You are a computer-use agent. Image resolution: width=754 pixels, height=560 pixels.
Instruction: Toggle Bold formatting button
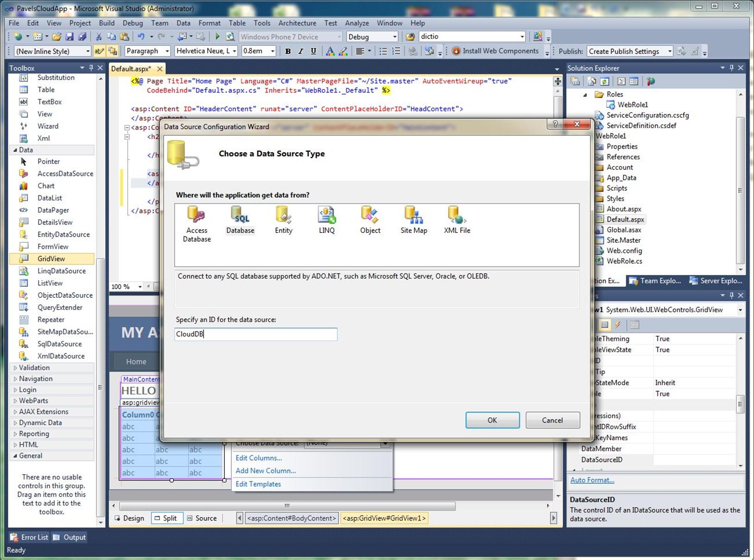(x=288, y=51)
